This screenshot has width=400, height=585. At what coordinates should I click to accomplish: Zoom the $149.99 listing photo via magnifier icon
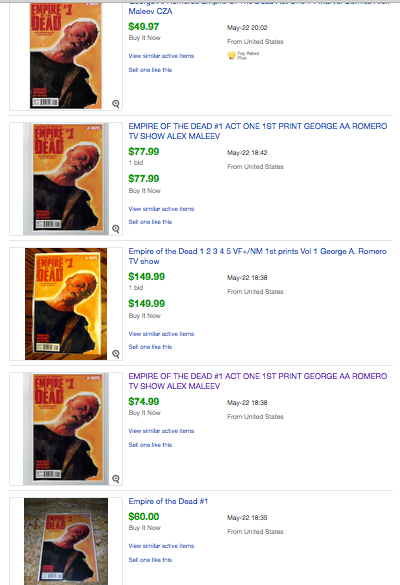[116, 354]
